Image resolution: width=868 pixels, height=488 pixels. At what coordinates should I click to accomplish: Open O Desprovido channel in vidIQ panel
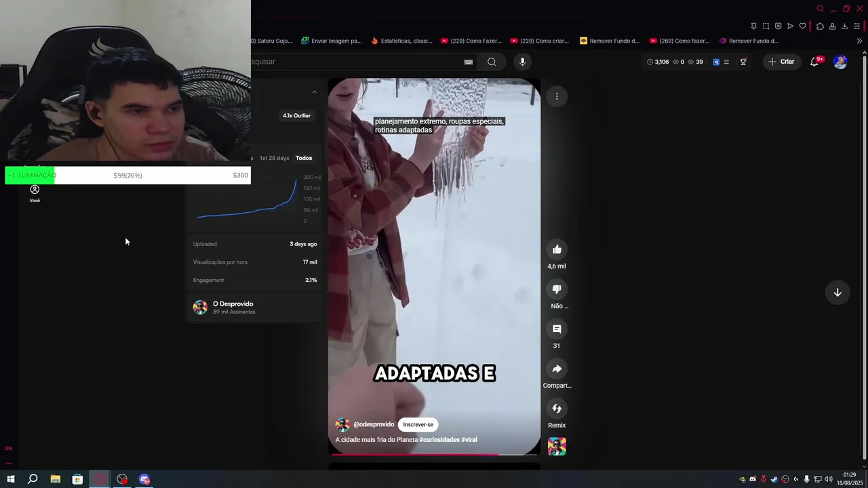point(233,304)
